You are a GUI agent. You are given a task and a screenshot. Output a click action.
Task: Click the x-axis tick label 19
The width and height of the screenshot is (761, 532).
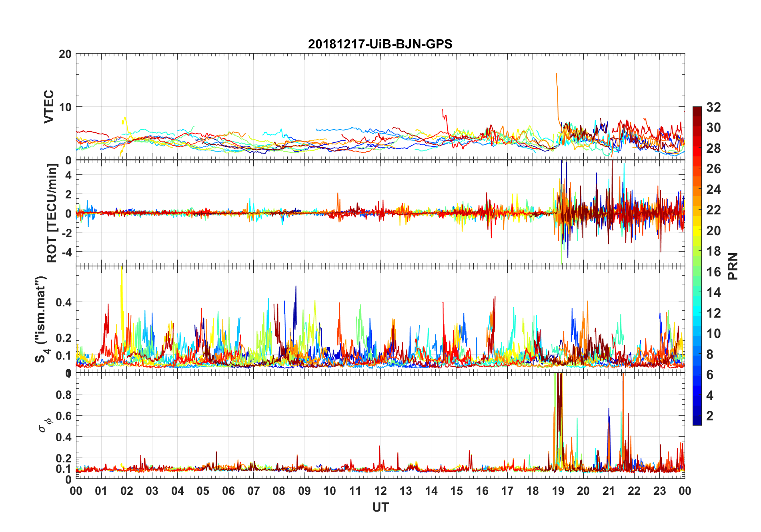(558, 491)
